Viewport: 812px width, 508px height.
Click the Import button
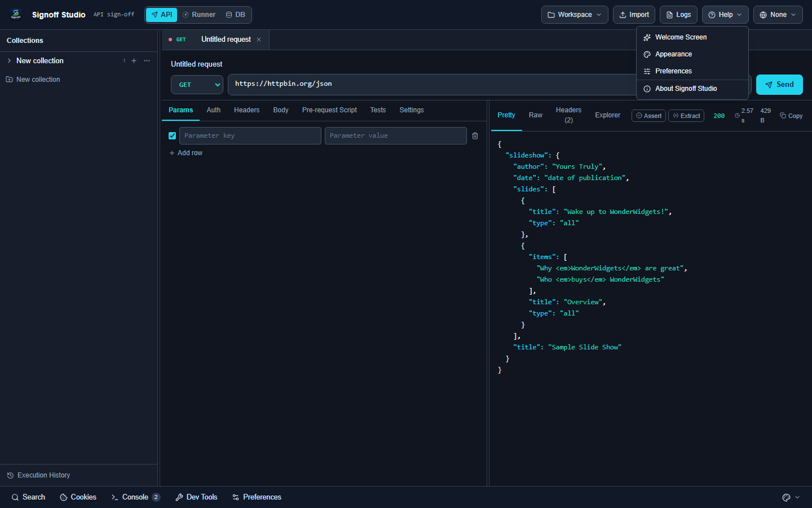(634, 15)
